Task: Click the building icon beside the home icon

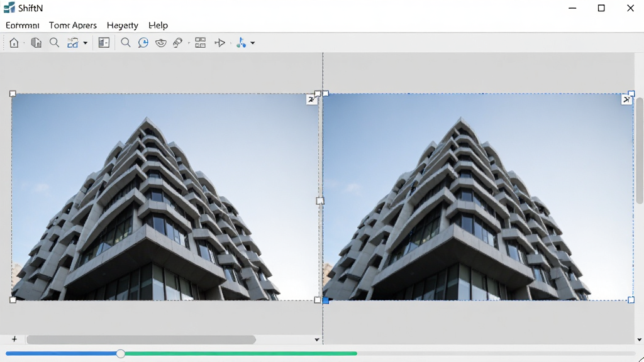Action: click(x=36, y=43)
